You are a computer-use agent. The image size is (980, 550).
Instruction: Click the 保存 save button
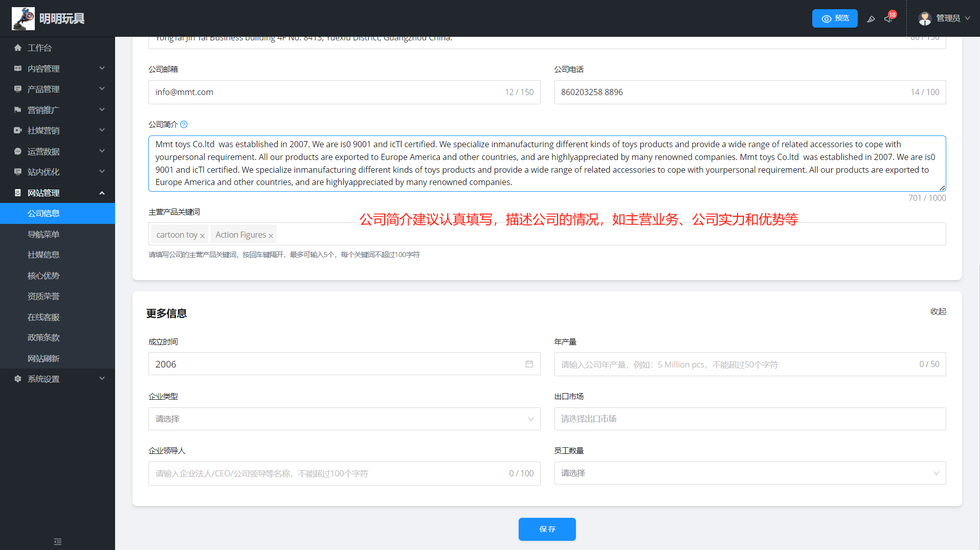[547, 529]
